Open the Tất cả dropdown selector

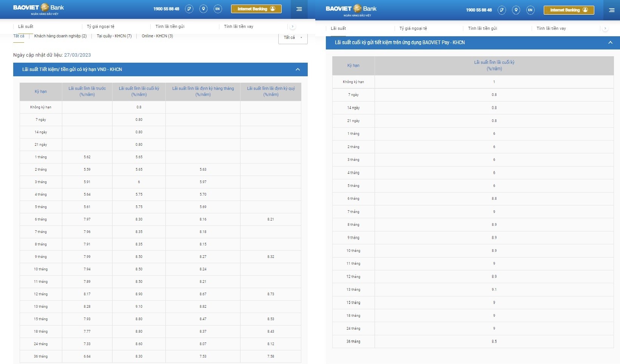[x=293, y=38]
